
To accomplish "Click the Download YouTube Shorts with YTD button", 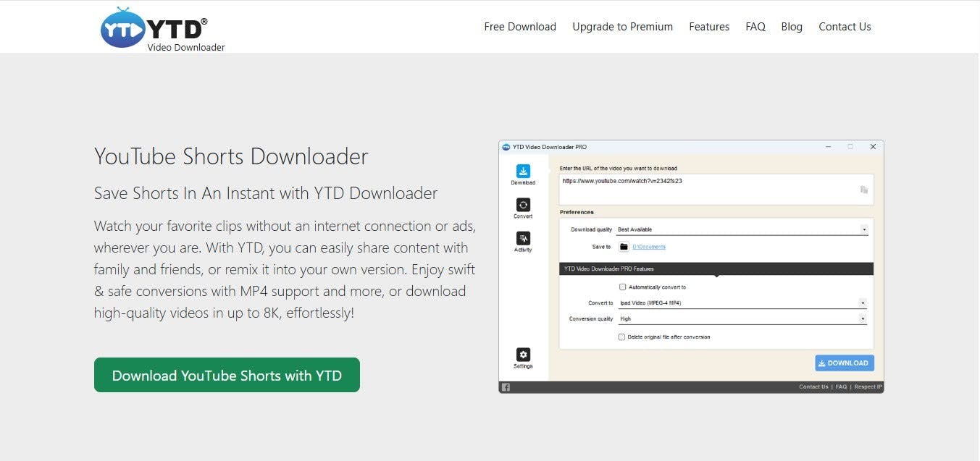I will pos(227,375).
